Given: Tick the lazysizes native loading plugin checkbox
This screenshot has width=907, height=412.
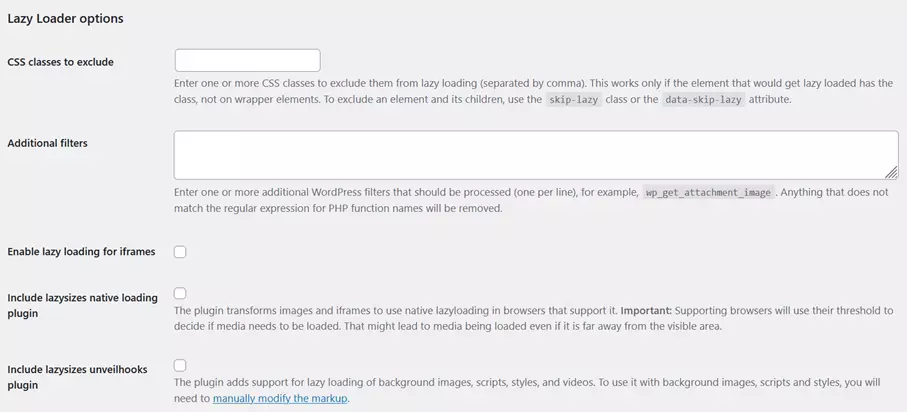Looking at the screenshot, I should point(180,293).
